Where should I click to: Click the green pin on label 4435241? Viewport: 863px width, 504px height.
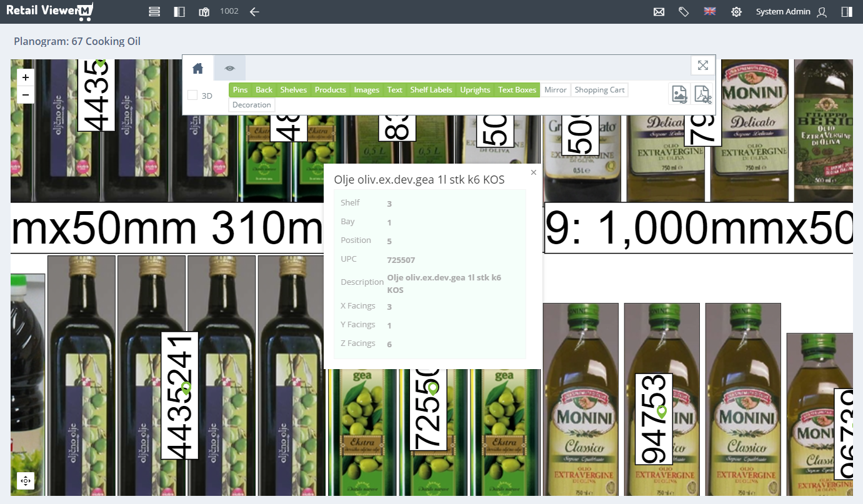[186, 388]
